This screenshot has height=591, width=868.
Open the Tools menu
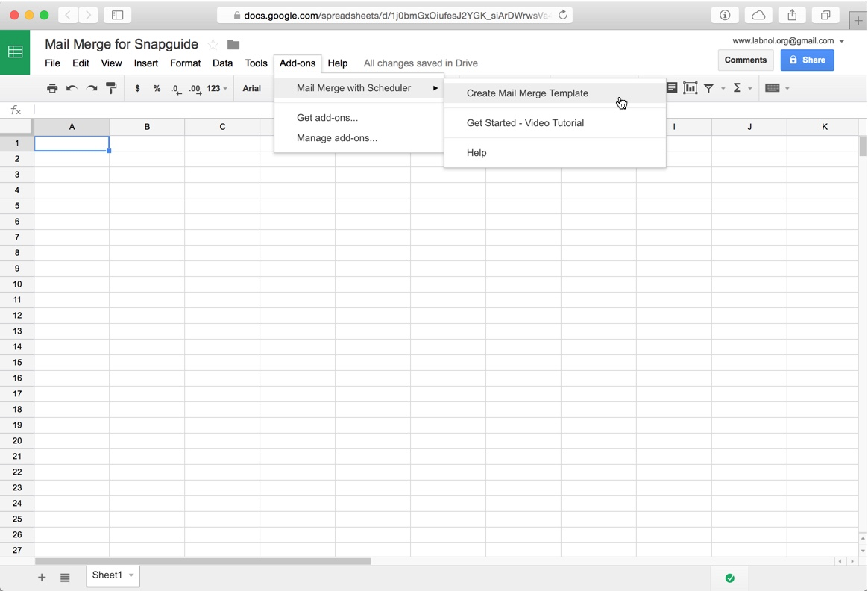click(x=257, y=63)
